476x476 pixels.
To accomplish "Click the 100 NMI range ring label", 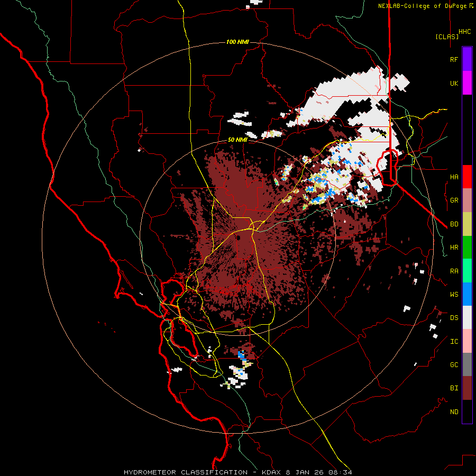I will pos(237,42).
